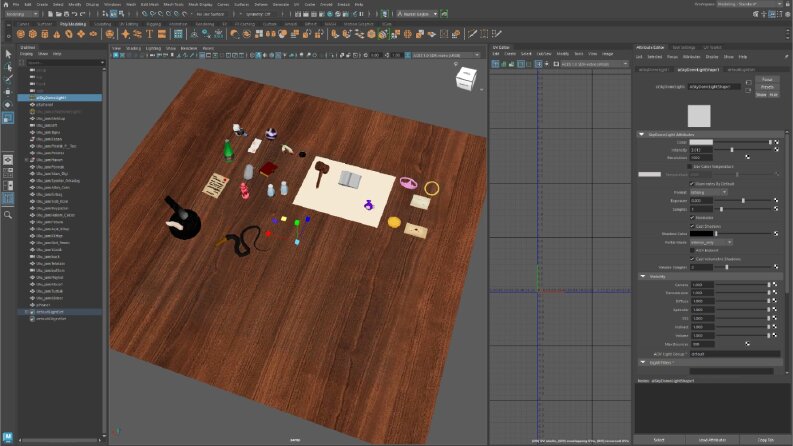793x446 pixels.
Task: Click the Focus button in Attribute Editor
Action: (767, 79)
